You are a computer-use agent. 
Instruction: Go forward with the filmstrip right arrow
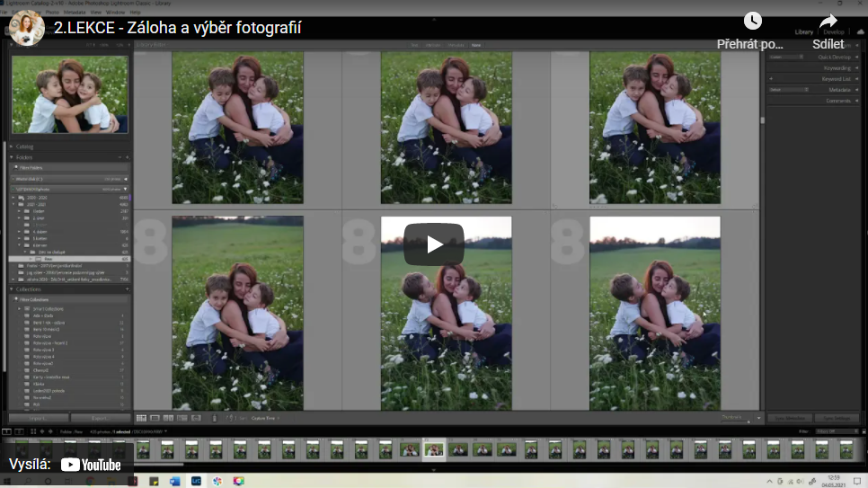[50, 431]
